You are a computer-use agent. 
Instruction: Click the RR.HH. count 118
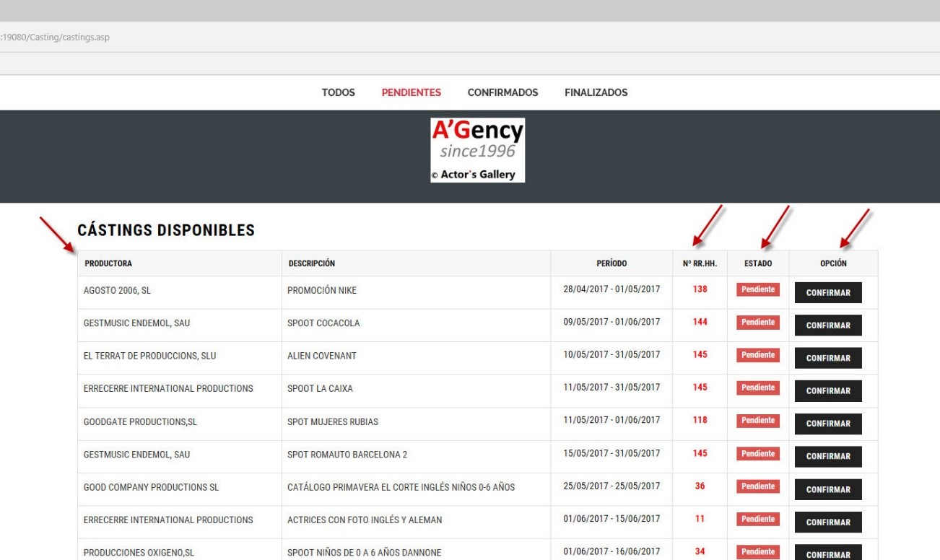click(x=700, y=420)
